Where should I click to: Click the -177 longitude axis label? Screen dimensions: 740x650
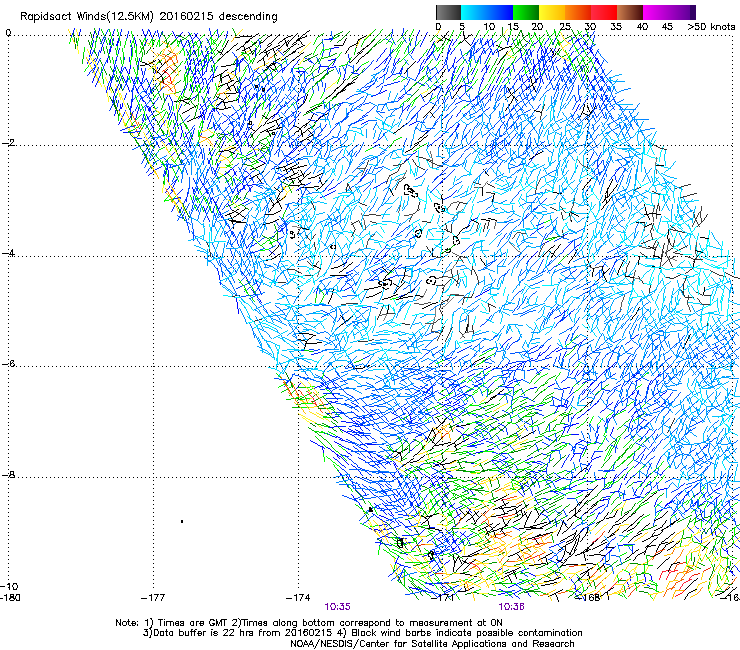(x=153, y=598)
